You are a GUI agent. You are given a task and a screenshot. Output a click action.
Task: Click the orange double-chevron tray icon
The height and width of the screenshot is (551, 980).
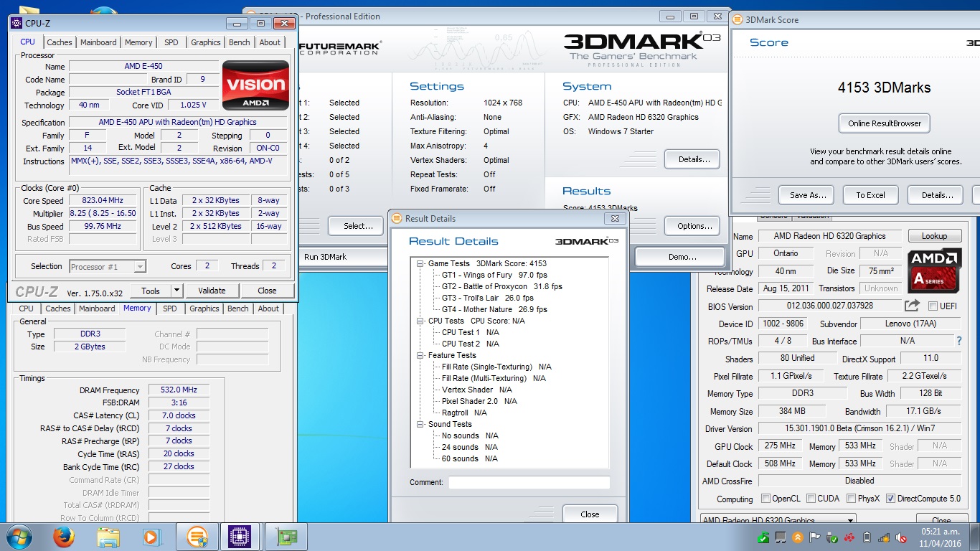tap(797, 537)
